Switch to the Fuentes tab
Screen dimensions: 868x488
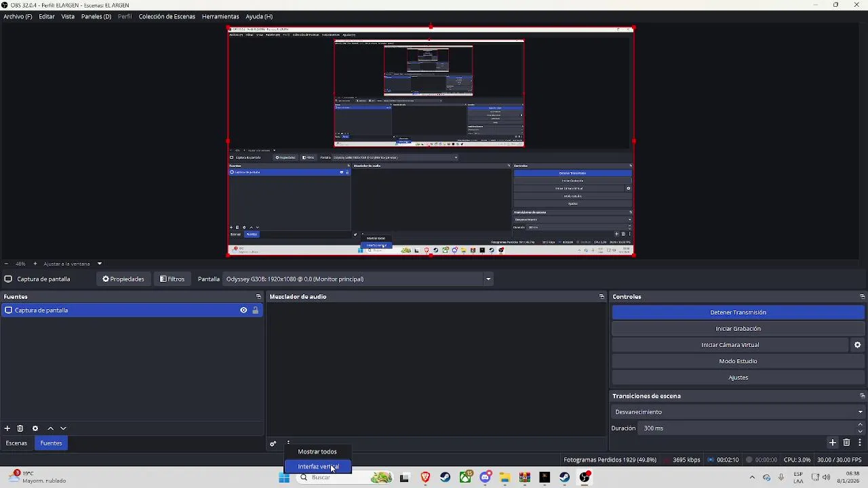[x=51, y=443]
